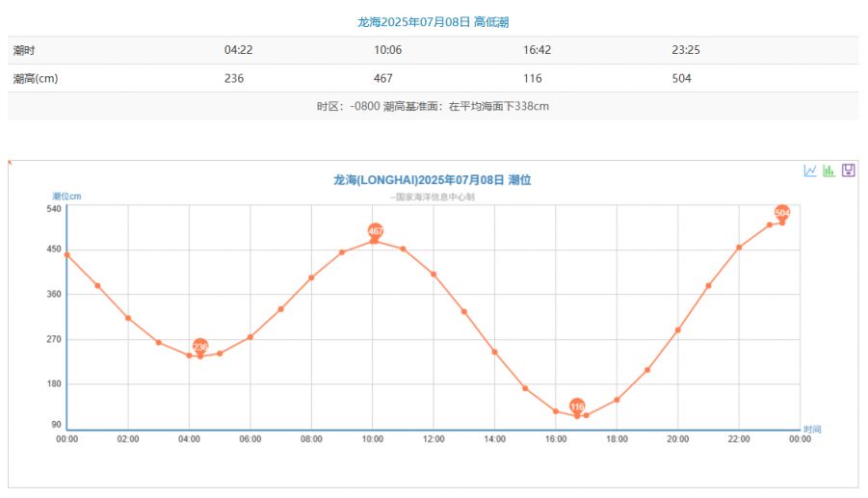The image size is (868, 498).
Task: Select the data point at 00:00
Action: [66, 254]
